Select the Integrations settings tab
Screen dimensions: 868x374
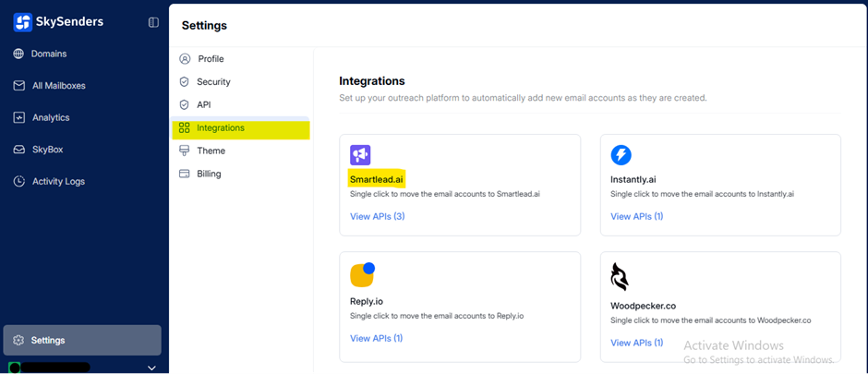[x=221, y=128]
